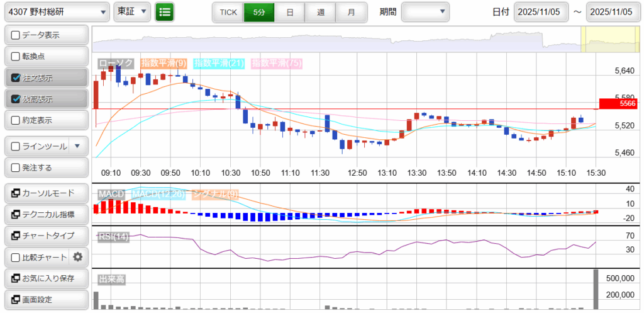
Task: Uncheck the 注文表示 checkbox
Action: click(x=16, y=78)
